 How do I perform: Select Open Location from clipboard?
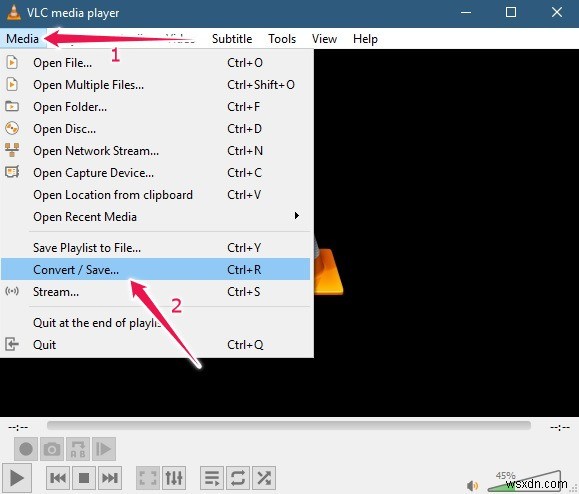point(155,195)
